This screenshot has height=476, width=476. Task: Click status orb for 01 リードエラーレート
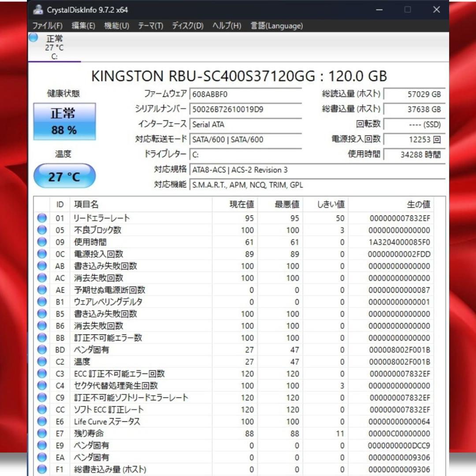[42, 218]
